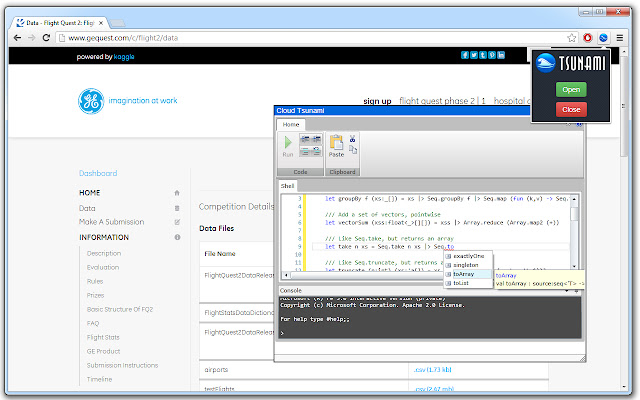The image size is (640, 400).
Task: Bookmark the page with the star icon
Action: pyautogui.click(x=572, y=38)
